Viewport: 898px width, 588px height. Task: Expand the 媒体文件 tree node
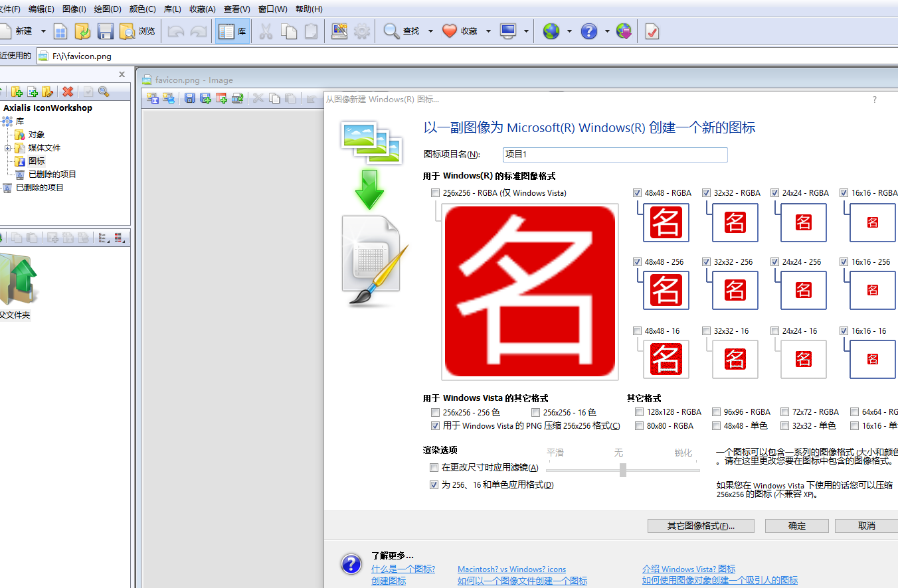tap(8, 148)
